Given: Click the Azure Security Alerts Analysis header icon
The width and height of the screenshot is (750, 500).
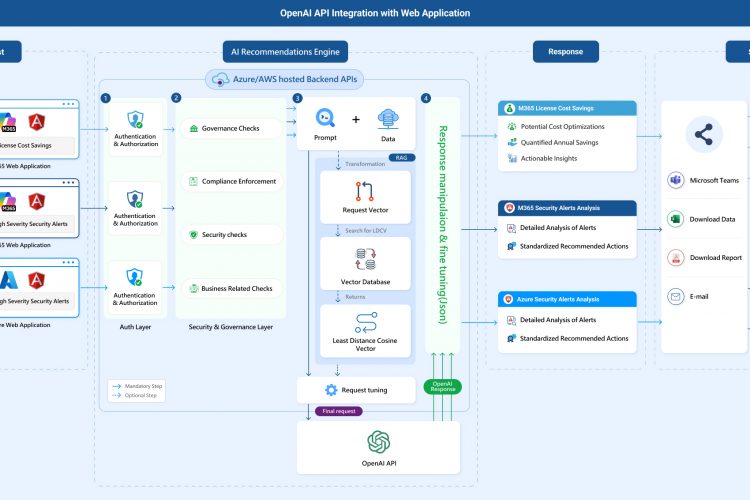Looking at the screenshot, I should click(x=509, y=299).
